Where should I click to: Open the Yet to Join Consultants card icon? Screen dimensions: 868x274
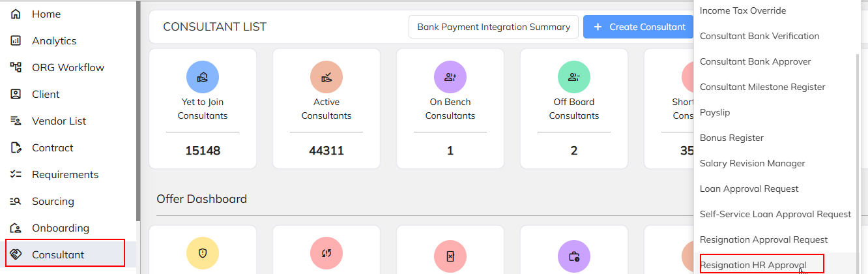point(203,76)
